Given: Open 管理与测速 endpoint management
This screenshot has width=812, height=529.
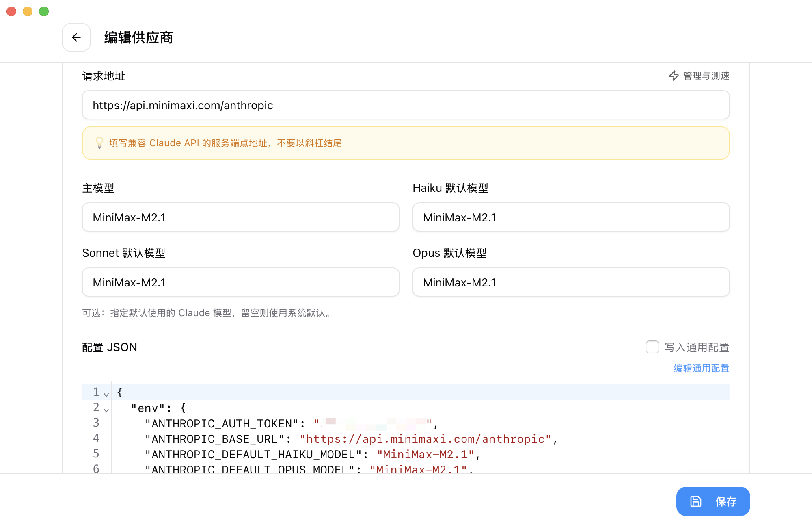Looking at the screenshot, I should point(706,76).
